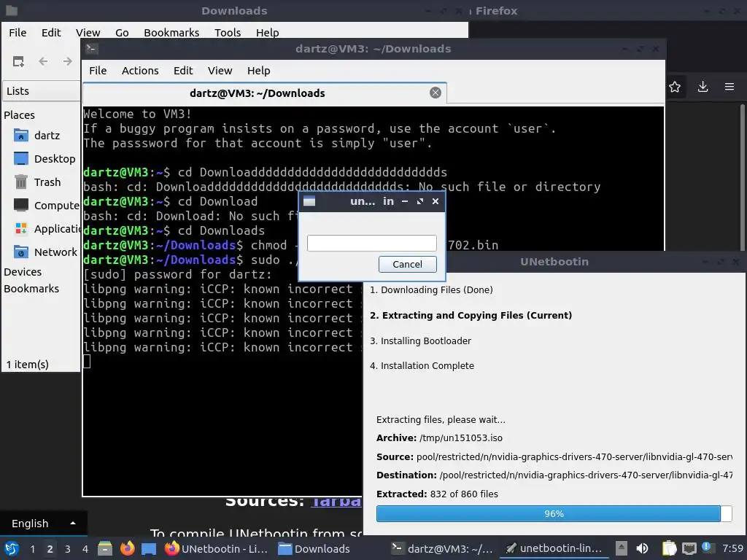Viewport: 747px width, 560px height.
Task: Launch file manager from panel quick launch
Action: coord(105,548)
